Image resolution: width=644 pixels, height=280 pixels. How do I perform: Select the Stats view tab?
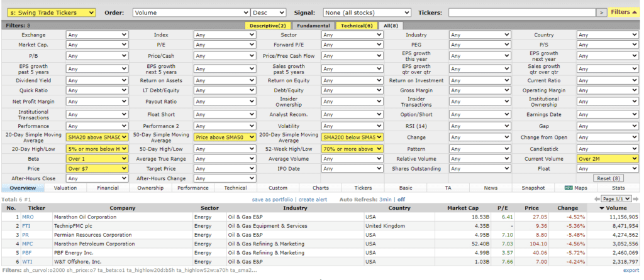point(618,188)
